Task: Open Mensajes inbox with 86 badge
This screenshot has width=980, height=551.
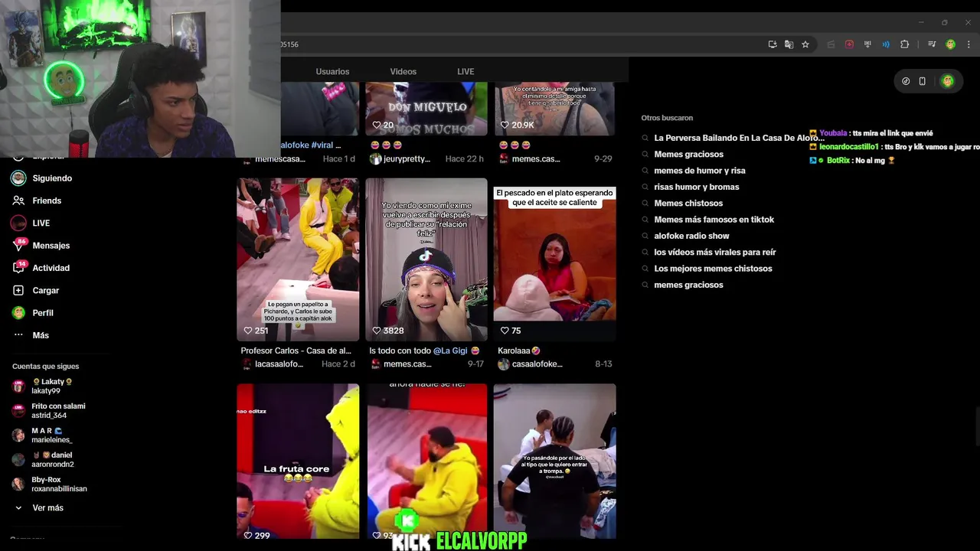Action: [x=41, y=246]
